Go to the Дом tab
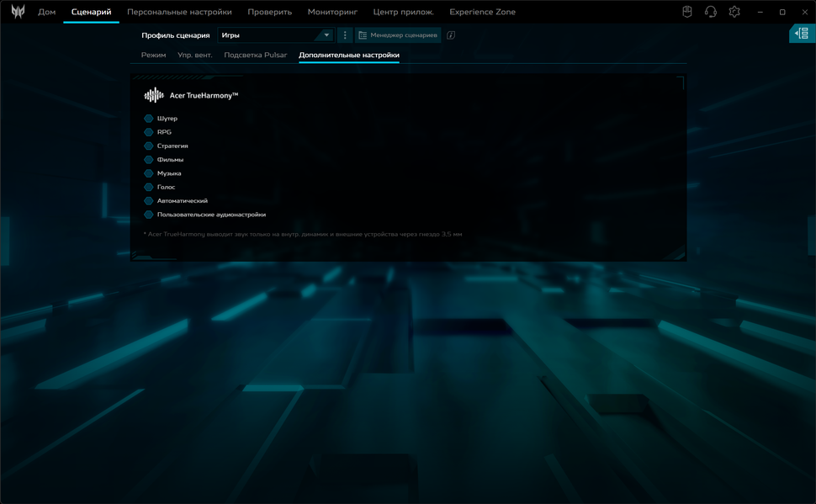Image resolution: width=816 pixels, height=504 pixels. (x=47, y=12)
